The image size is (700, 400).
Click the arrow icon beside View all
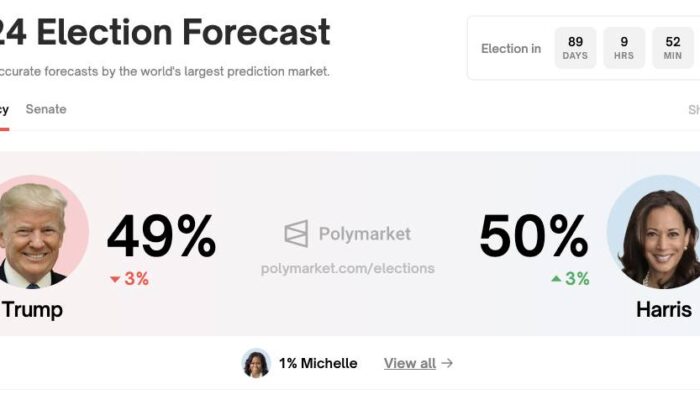447,363
